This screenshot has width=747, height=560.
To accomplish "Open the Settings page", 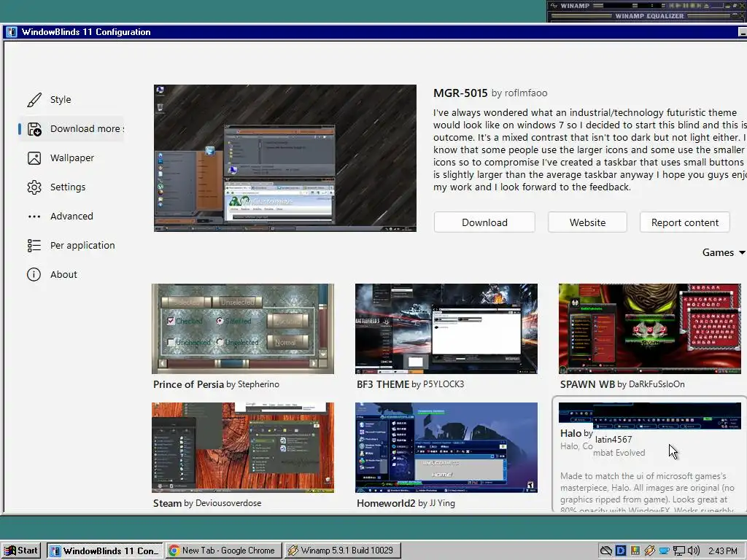I will [x=71, y=187].
